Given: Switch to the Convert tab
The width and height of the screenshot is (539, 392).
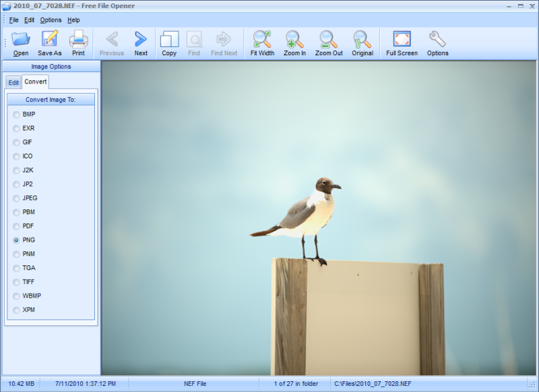Looking at the screenshot, I should click(36, 81).
